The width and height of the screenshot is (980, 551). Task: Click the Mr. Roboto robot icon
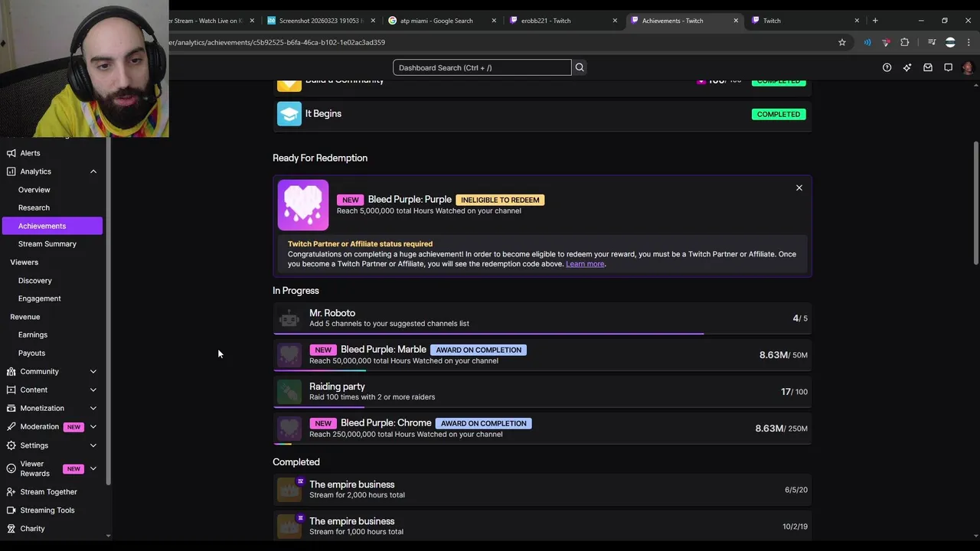pos(289,318)
